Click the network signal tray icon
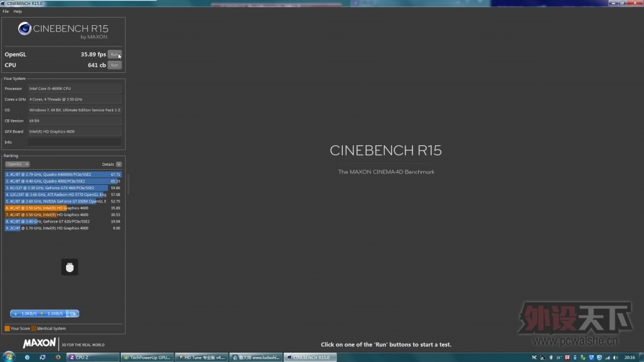 click(608, 358)
